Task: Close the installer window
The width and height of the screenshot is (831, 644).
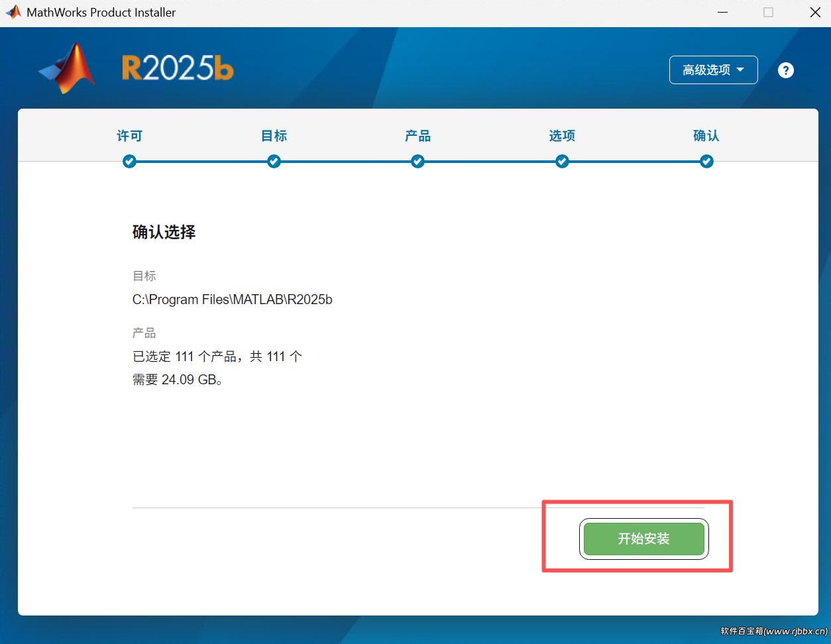Action: (x=815, y=13)
